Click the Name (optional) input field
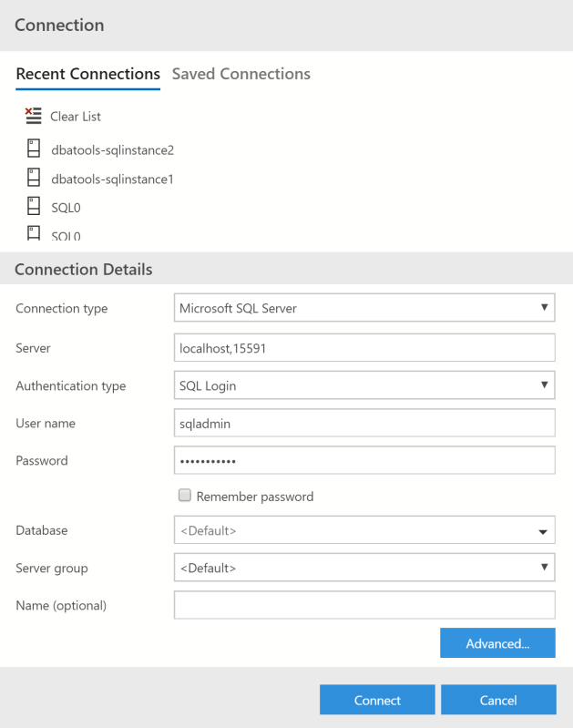The image size is (573, 728). click(363, 605)
